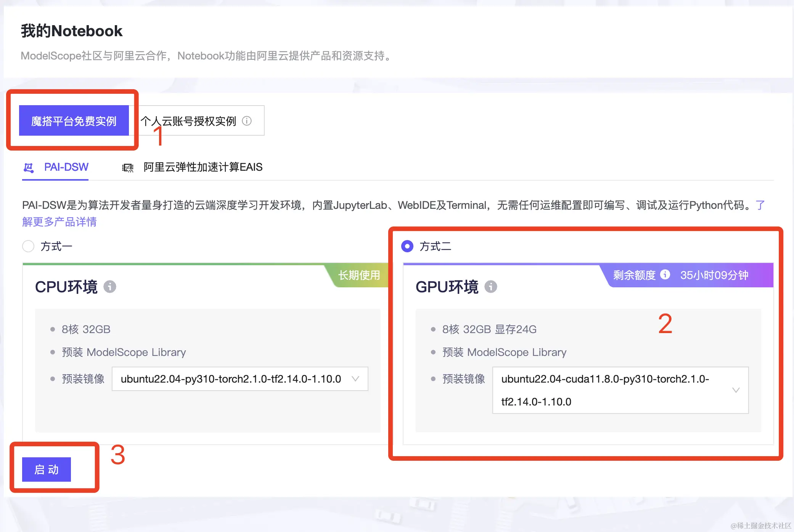Open the PAI-DSW tab
This screenshot has width=794, height=532.
(x=56, y=168)
